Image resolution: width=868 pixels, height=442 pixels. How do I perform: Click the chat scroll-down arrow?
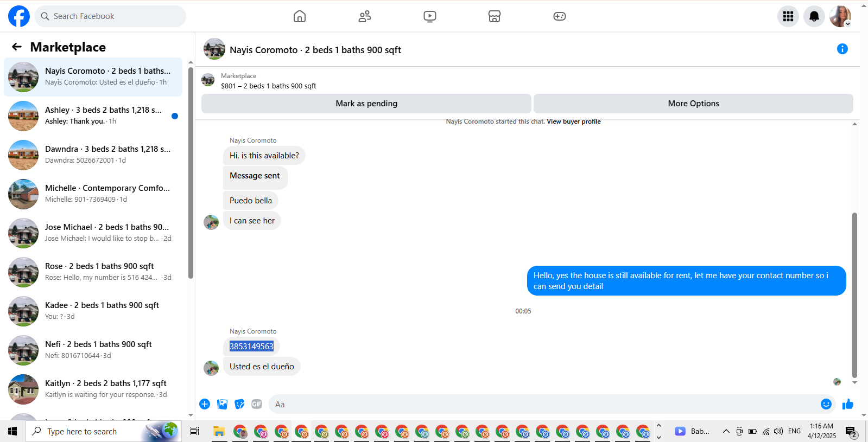tap(854, 383)
